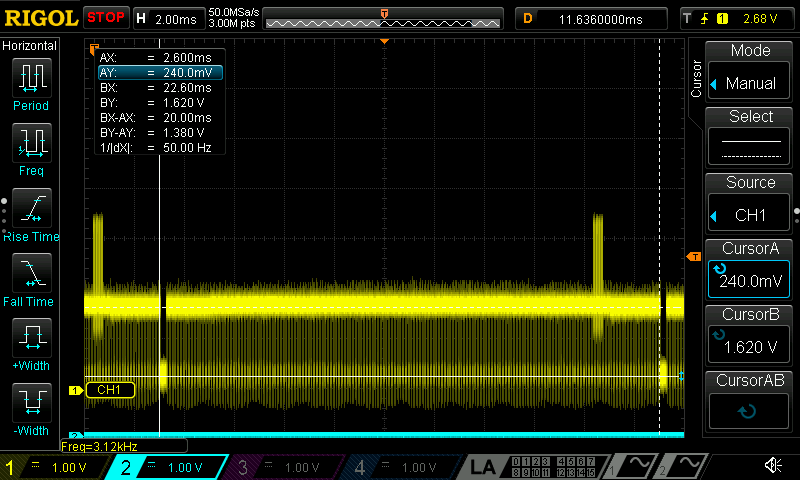Open the Source CH1 dropdown
Image resolution: width=800 pixels, height=480 pixels.
pyautogui.click(x=750, y=215)
